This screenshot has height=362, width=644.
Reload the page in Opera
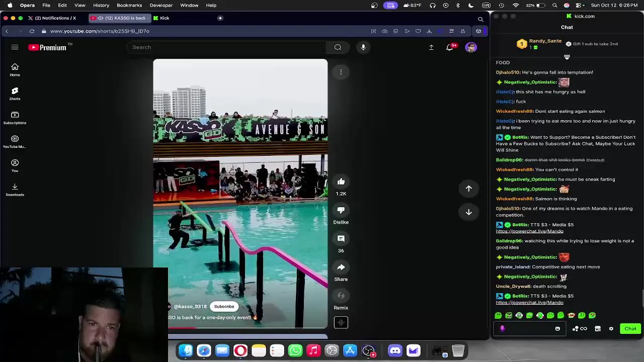[32, 31]
